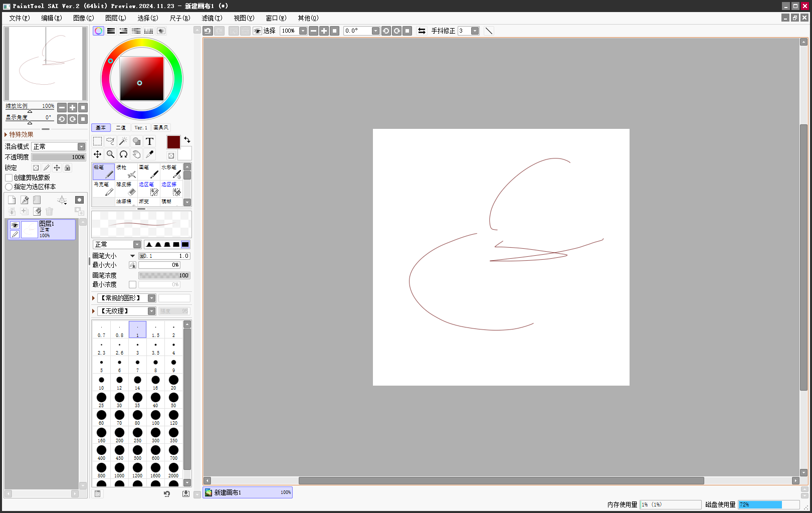Screen dimensions: 812x513
Task: Select the zoom magnifier tool
Action: (110, 154)
